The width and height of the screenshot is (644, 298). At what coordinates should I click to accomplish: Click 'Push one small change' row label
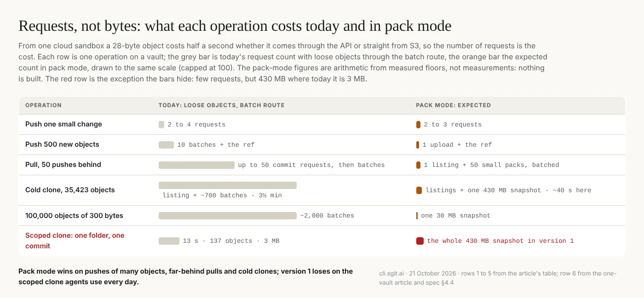(x=63, y=124)
